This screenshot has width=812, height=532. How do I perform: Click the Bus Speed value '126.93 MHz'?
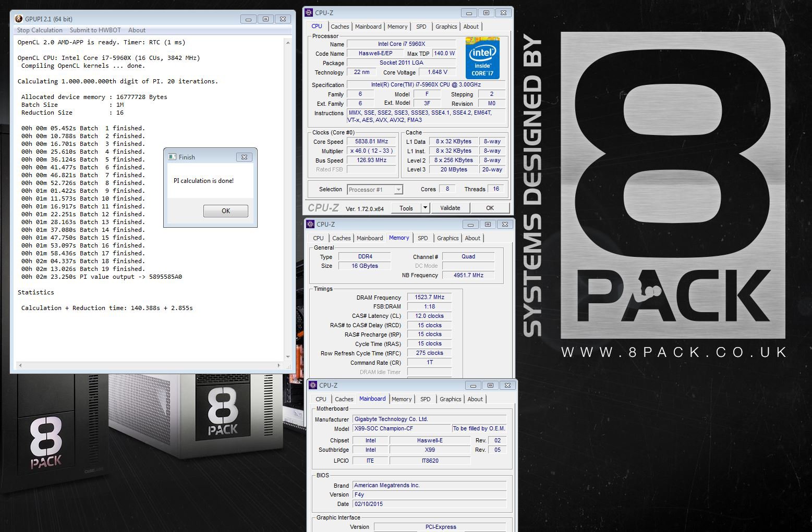[x=372, y=160]
